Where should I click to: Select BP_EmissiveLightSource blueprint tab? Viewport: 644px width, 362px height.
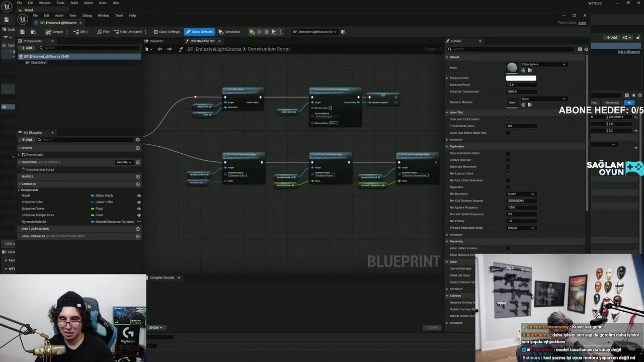click(x=58, y=23)
